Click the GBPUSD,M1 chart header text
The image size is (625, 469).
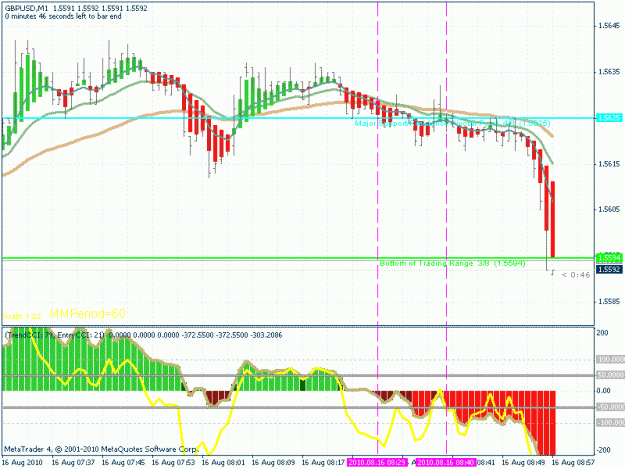(76, 8)
